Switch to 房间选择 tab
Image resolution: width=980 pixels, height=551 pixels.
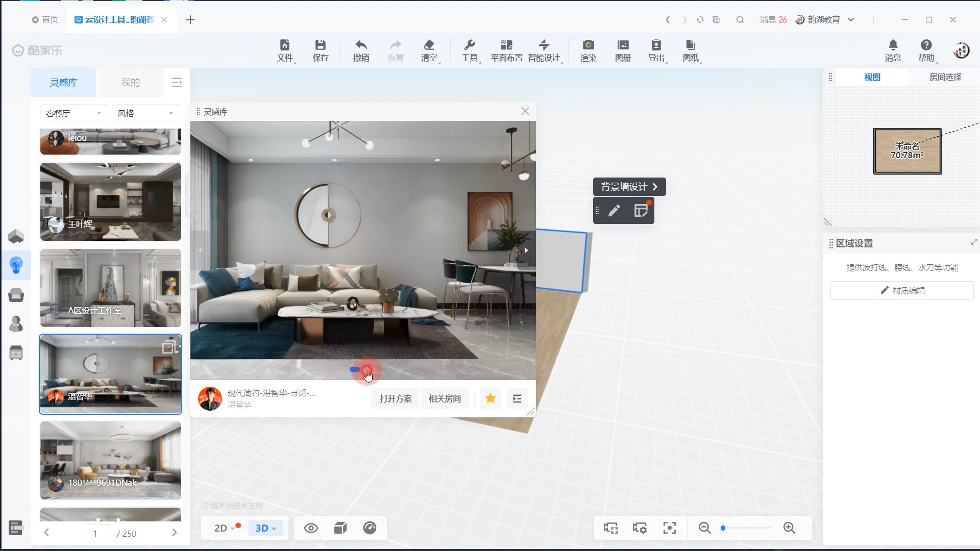pyautogui.click(x=945, y=77)
